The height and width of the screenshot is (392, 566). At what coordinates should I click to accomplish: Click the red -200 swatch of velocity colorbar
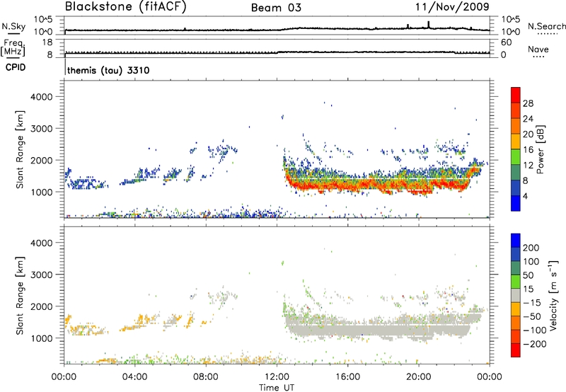(516, 350)
